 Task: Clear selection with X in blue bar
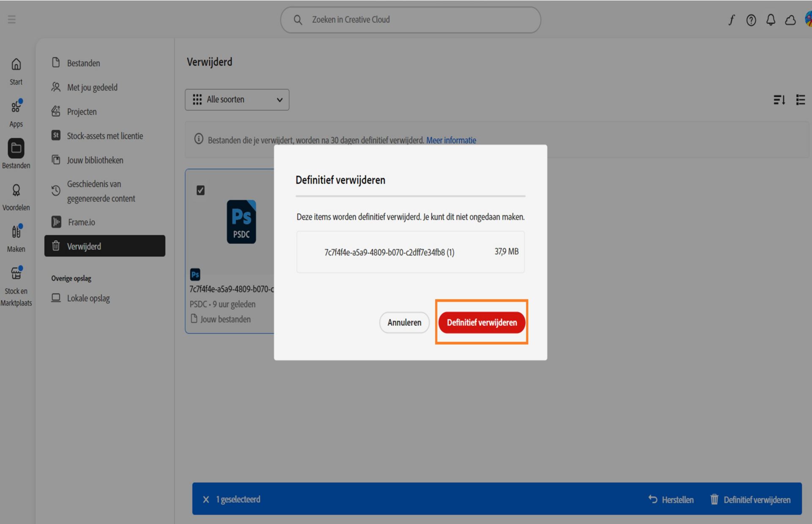coord(206,499)
